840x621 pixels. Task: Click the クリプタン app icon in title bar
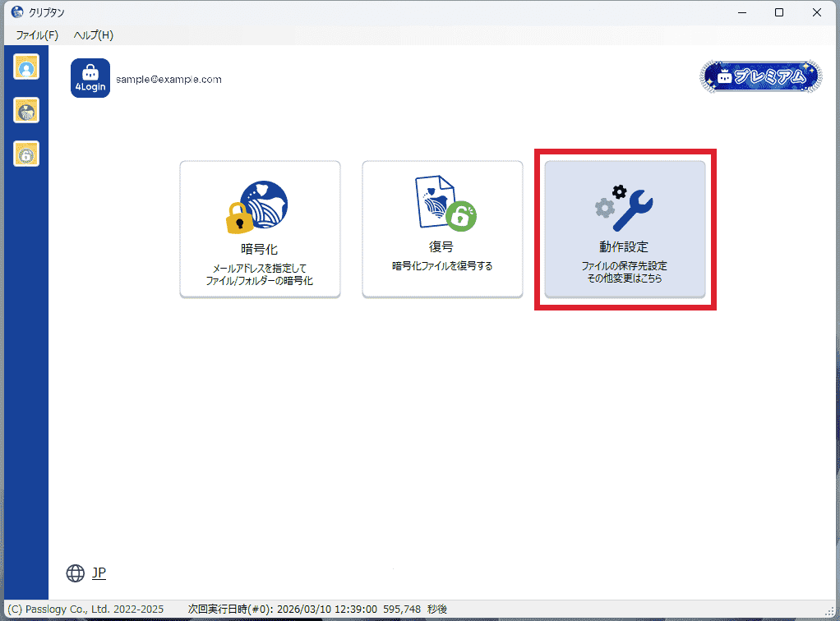(x=16, y=12)
